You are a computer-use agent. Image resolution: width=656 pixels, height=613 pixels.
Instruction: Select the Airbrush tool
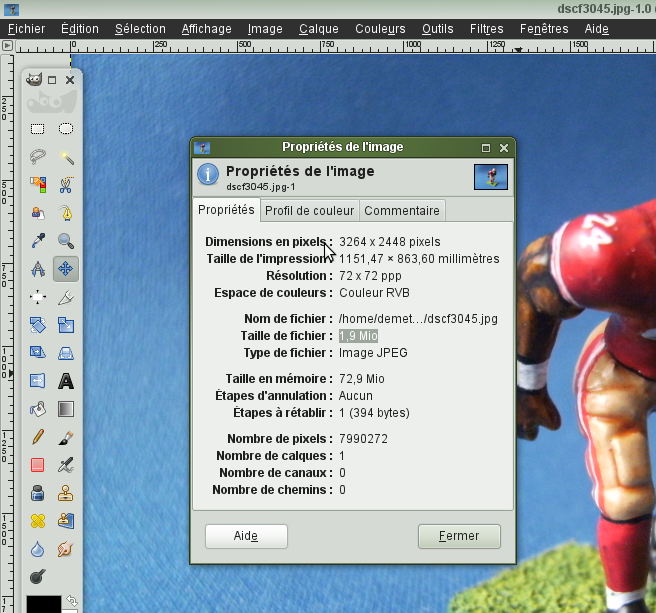(66, 465)
